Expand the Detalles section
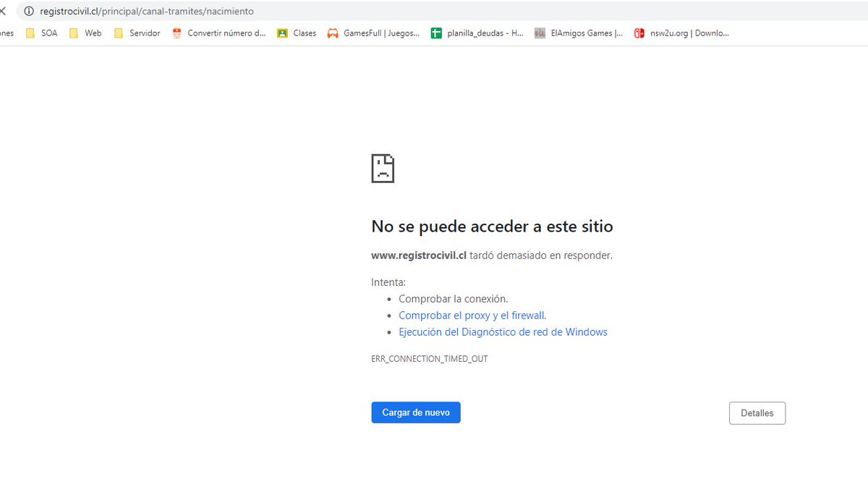This screenshot has height=495, width=868. (757, 412)
